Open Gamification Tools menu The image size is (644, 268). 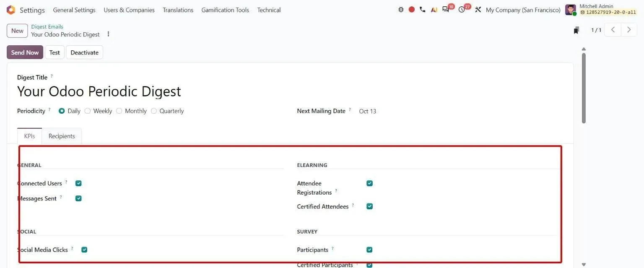[225, 10]
